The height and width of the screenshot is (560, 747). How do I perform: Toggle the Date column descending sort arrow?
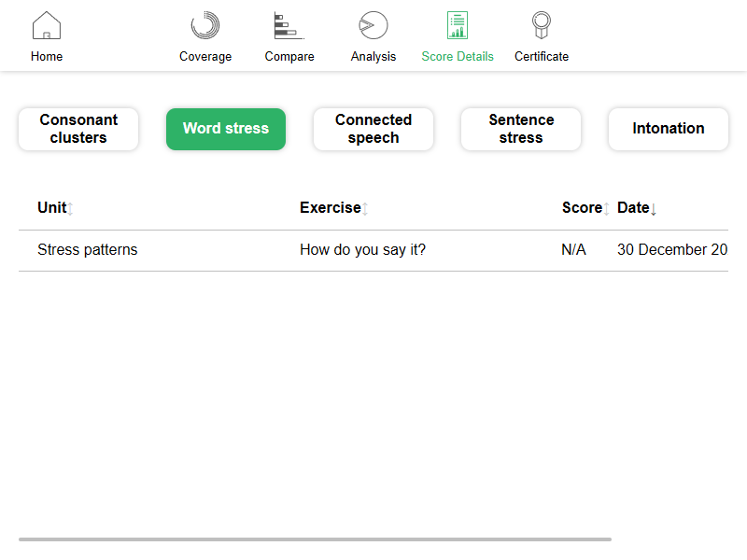pos(654,209)
